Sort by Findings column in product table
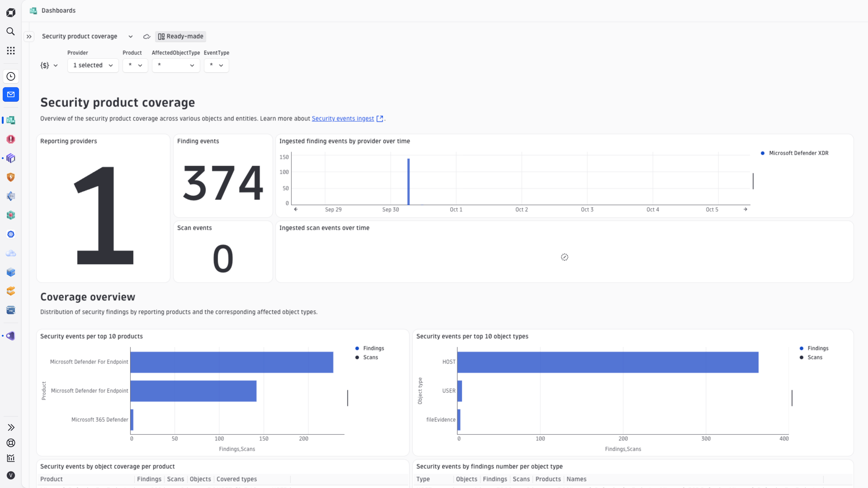Viewport: 868px width, 488px height. coord(149,479)
